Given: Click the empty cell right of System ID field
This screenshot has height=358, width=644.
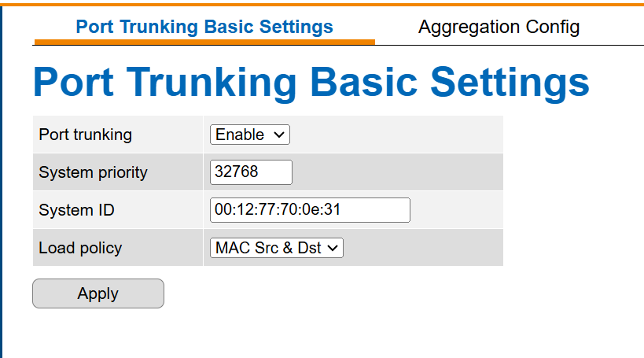Looking at the screenshot, I should coord(457,210).
